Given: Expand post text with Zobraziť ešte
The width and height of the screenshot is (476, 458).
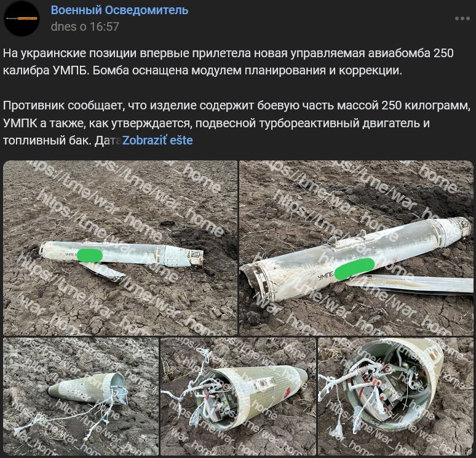Looking at the screenshot, I should (157, 141).
